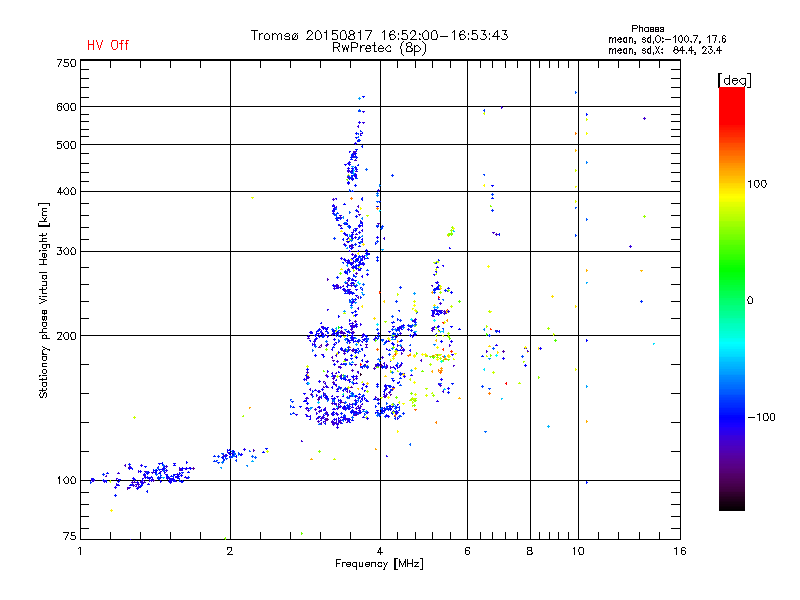This screenshot has height=600, width=800.
Task: Click the 'Stationary phase Virtual Height [km]' axis title
Action: [43, 300]
